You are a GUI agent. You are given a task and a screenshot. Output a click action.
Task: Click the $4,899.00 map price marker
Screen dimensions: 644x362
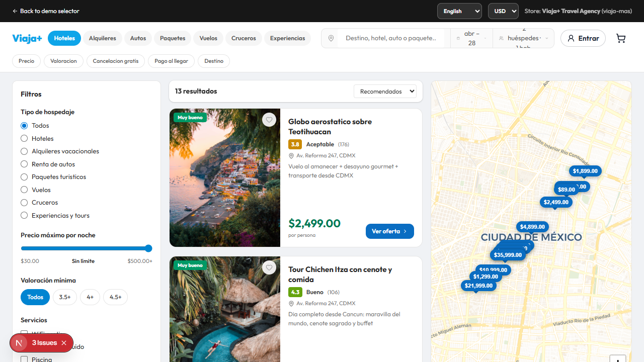[x=532, y=227]
